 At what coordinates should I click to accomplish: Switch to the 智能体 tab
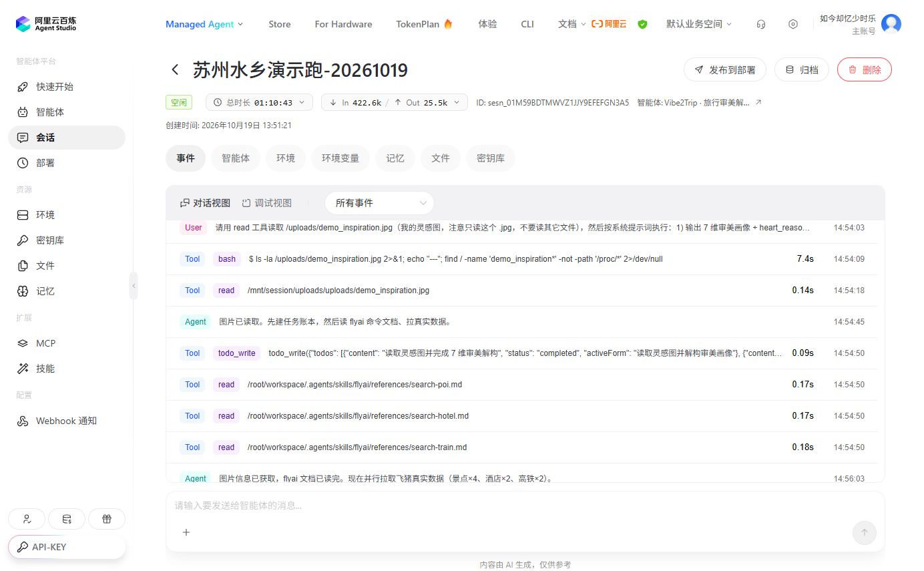point(236,158)
